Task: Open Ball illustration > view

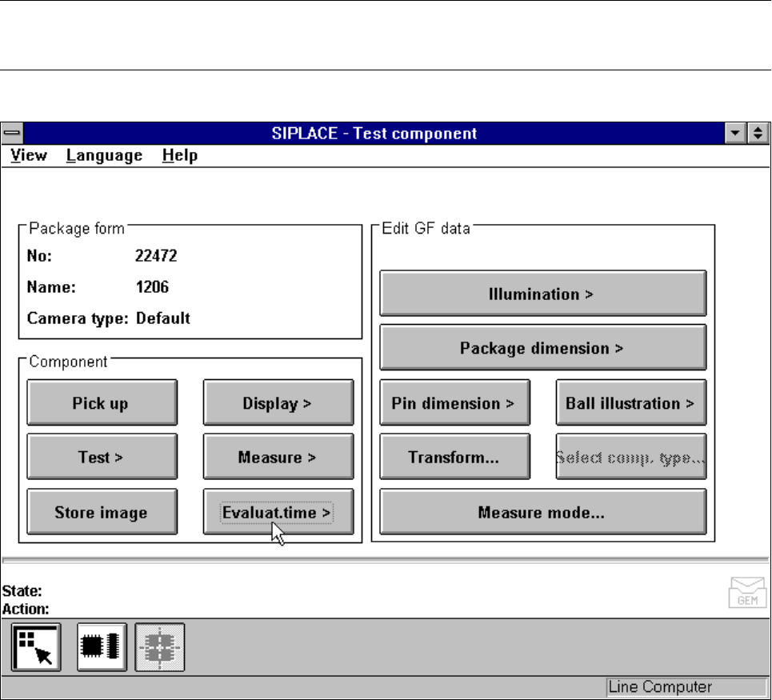Action: pyautogui.click(x=630, y=402)
